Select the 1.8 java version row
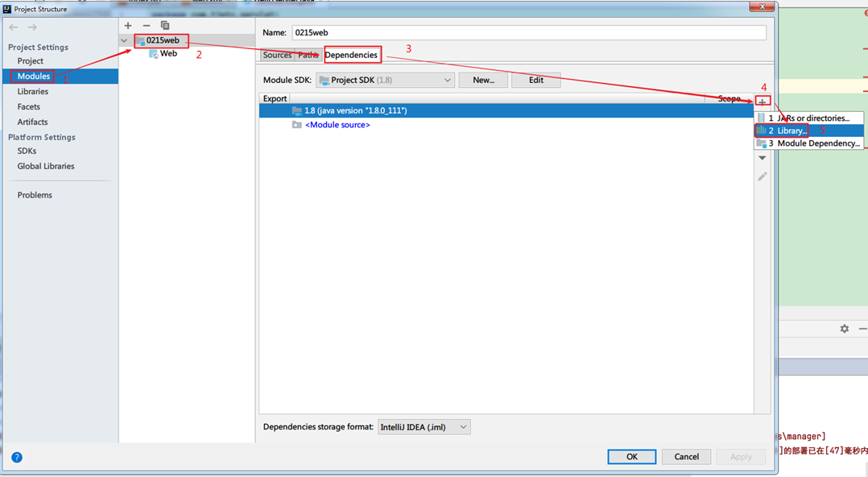This screenshot has width=868, height=477. [506, 111]
